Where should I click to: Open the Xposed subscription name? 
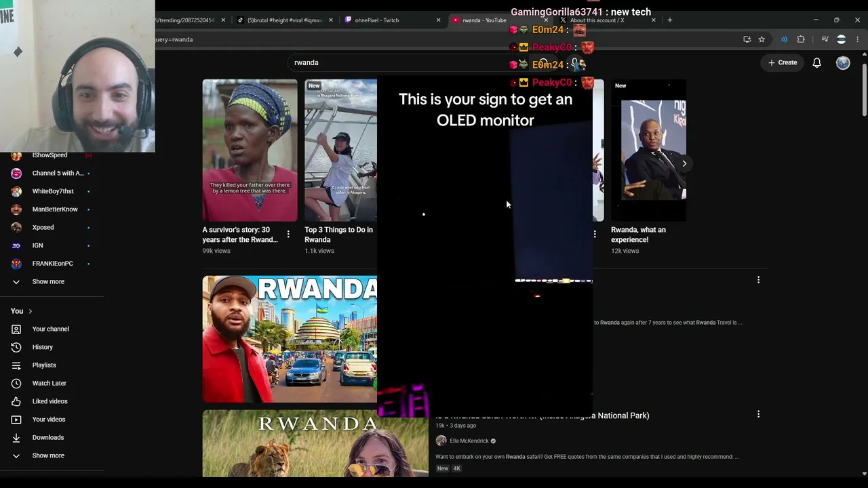43,228
